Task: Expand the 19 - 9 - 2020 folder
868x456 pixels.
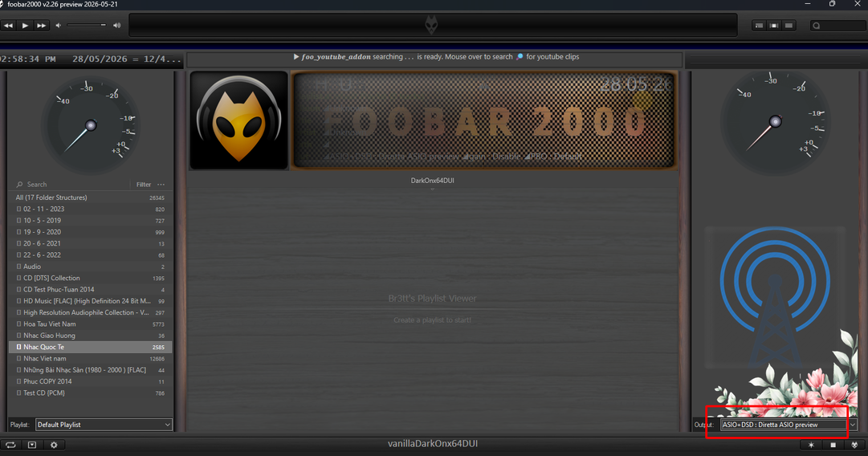Action: (18, 233)
